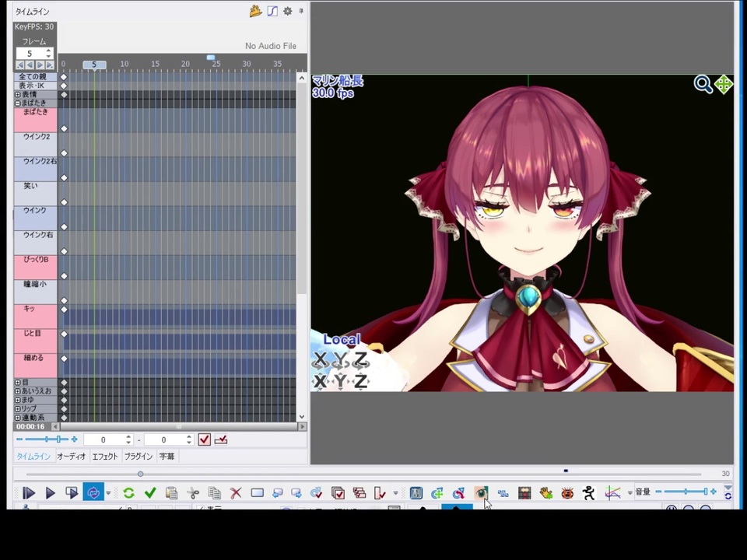The image size is (747, 560).
Task: Click the plus at the volume slider end
Action: [714, 492]
